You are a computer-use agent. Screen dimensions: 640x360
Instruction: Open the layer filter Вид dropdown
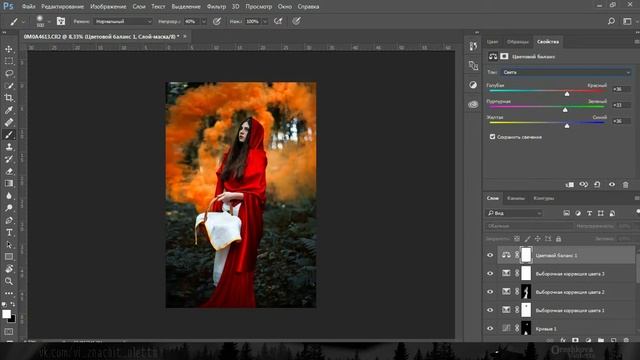(x=514, y=213)
